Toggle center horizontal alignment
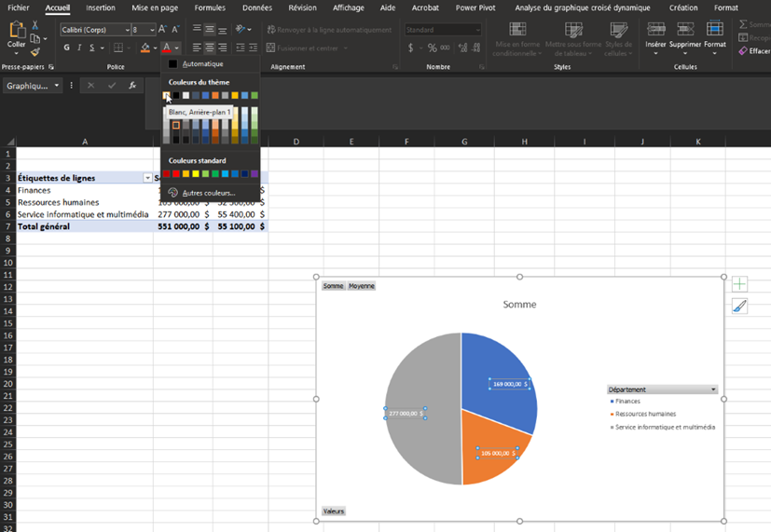The width and height of the screenshot is (771, 532). pyautogui.click(x=210, y=48)
